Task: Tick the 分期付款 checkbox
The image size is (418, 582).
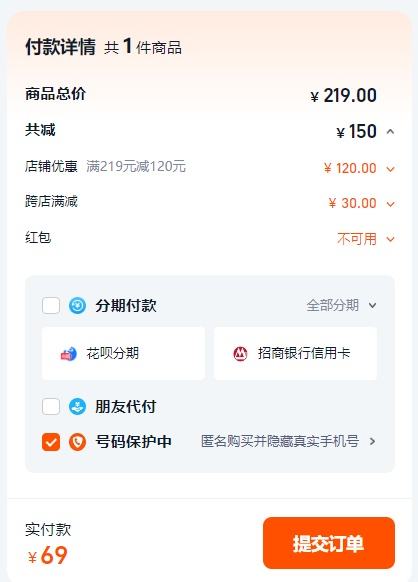Action: tap(51, 306)
